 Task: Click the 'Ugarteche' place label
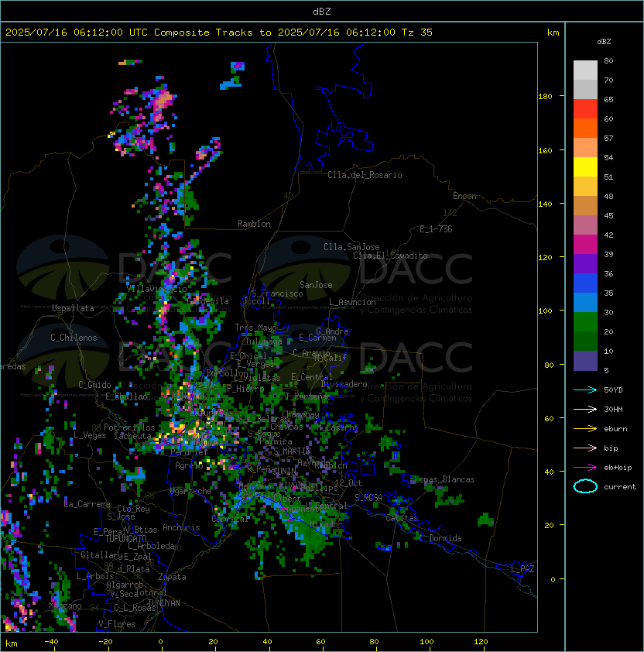[191, 491]
